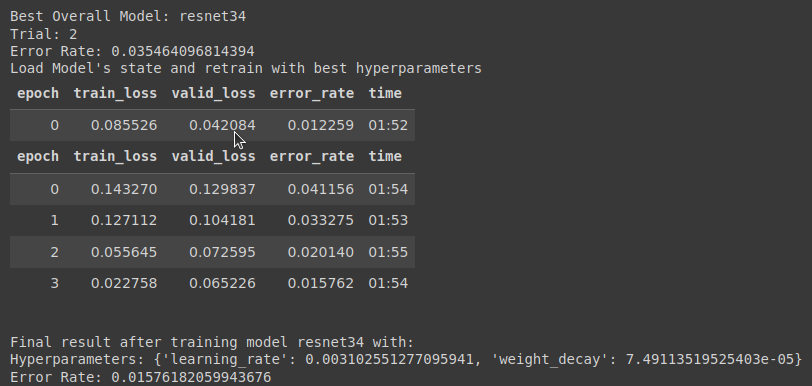Click time cell 01:54 in epoch 3 row
812x386 pixels.
point(388,283)
